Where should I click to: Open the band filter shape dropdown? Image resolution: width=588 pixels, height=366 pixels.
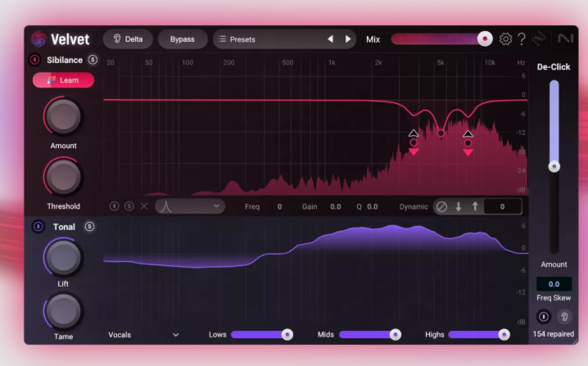[190, 206]
